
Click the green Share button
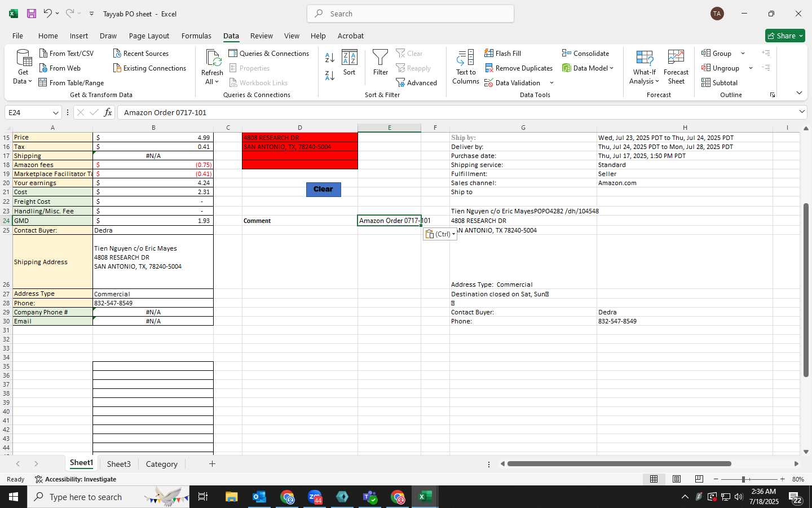point(785,36)
